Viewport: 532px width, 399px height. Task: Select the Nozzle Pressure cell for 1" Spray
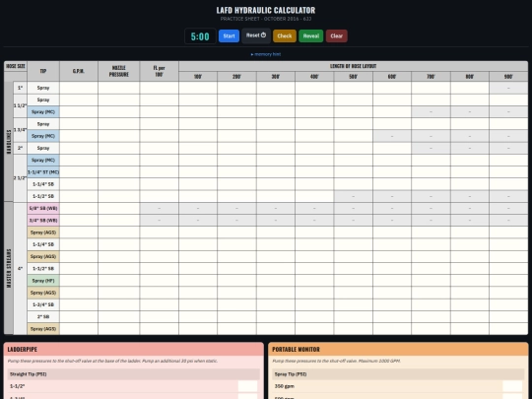(119, 88)
